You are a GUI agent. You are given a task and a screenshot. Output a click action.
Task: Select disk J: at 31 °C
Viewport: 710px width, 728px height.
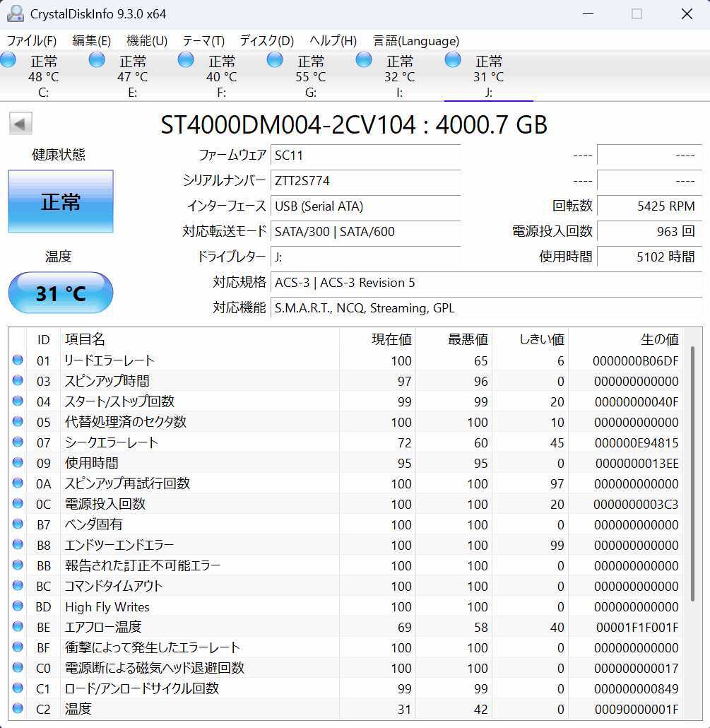point(489,75)
